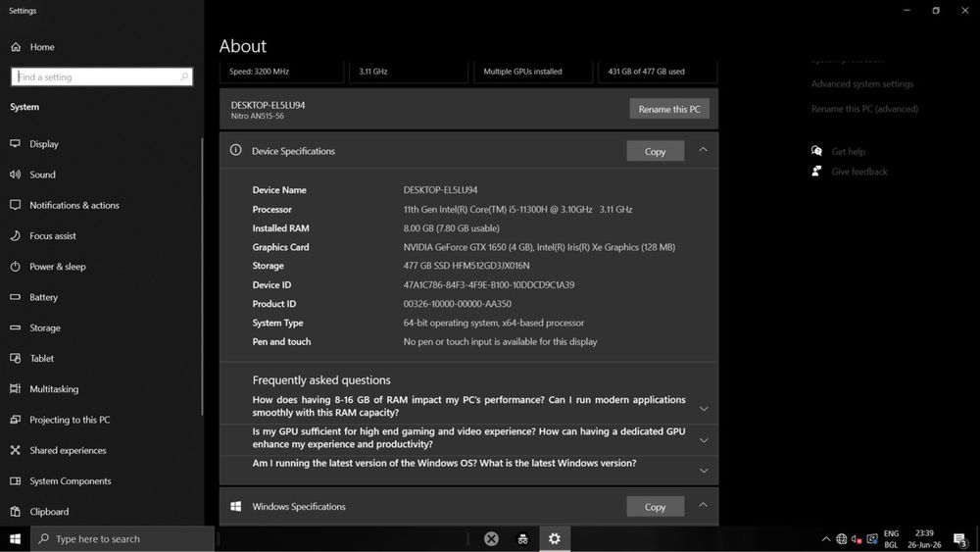980x552 pixels.
Task: Click the network globe tray icon
Action: [841, 539]
